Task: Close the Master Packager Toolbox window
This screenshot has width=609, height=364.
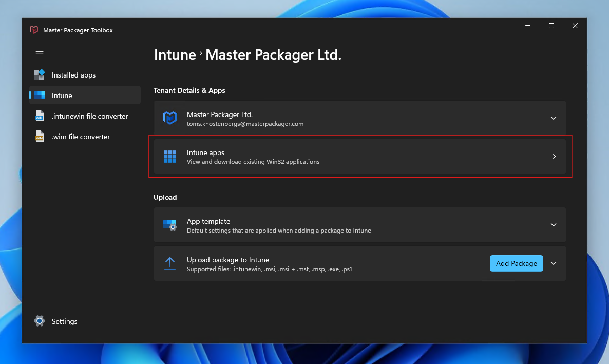Action: click(575, 26)
